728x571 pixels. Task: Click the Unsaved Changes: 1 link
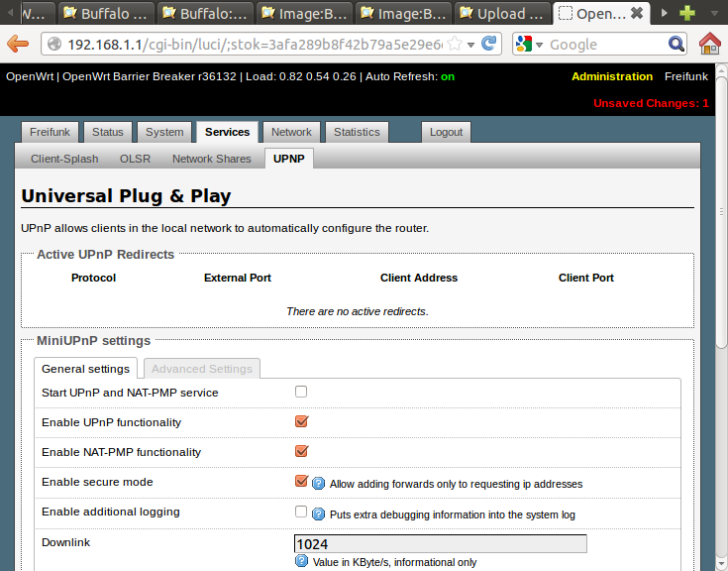tap(651, 103)
